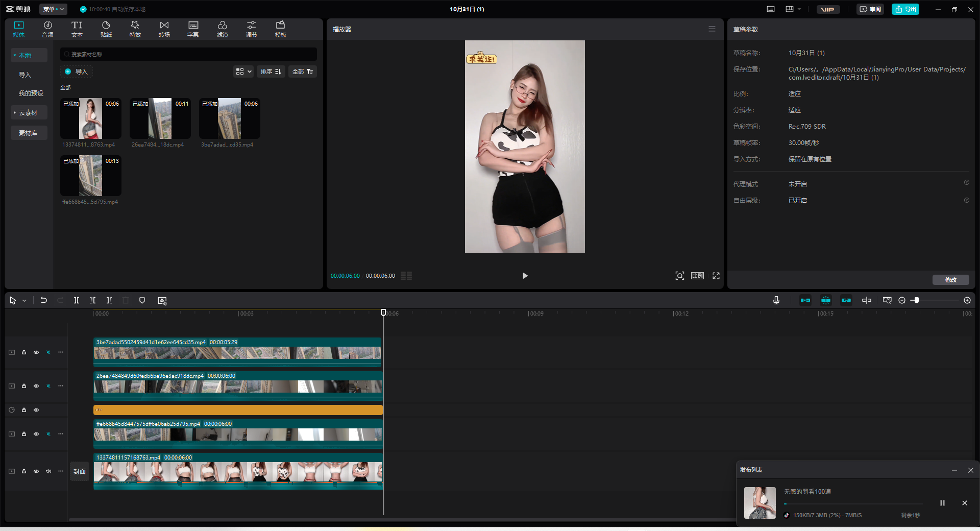Screen dimensions: 980x531
Task: Open the 排序 sort dropdown
Action: point(271,71)
